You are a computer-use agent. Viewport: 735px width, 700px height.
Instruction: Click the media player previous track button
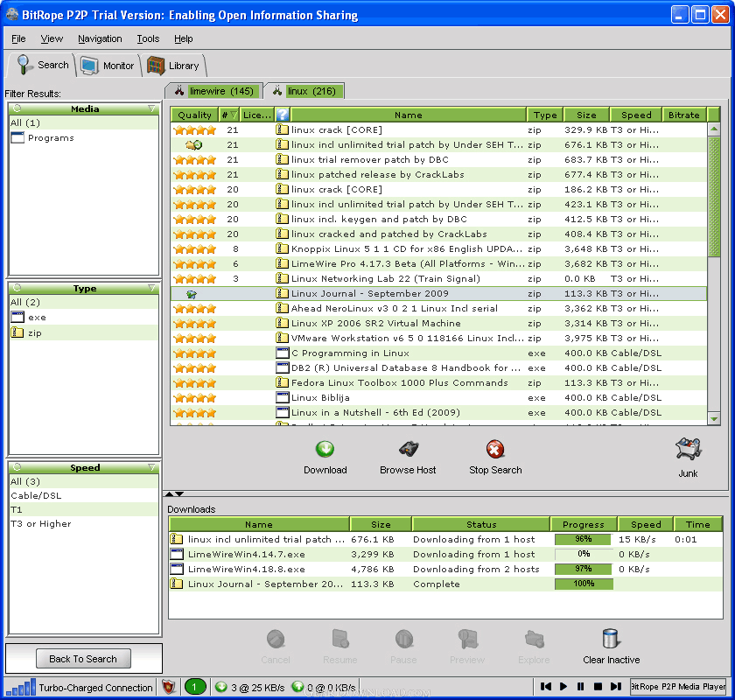[x=546, y=686]
